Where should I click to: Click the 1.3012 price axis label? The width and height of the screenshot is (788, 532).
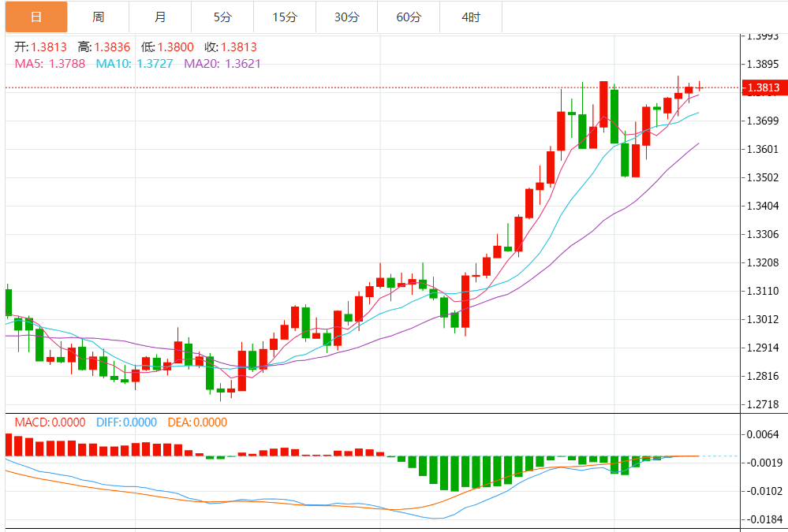click(763, 319)
